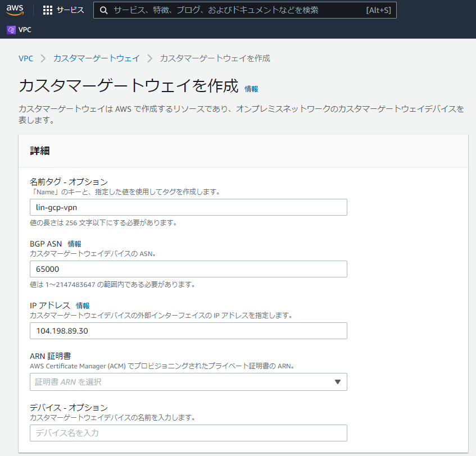This screenshot has width=476, height=456.
Task: Click the AWS logo home icon
Action: [15, 10]
